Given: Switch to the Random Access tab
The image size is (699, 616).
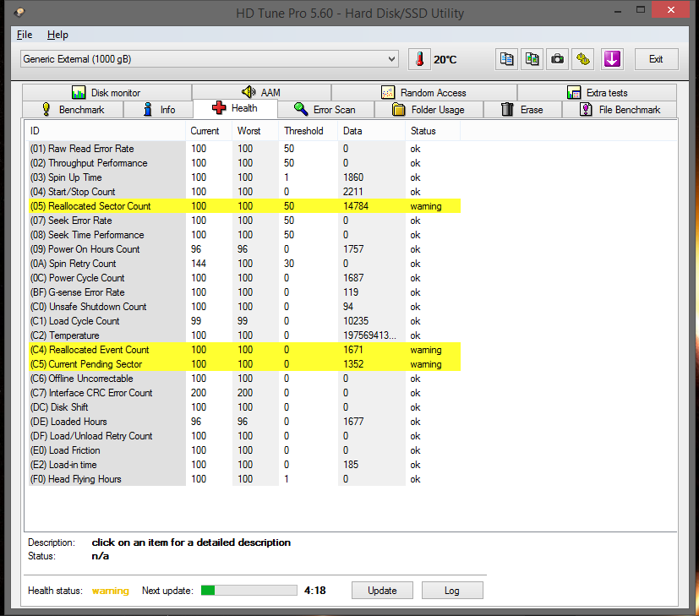Looking at the screenshot, I should 424,93.
